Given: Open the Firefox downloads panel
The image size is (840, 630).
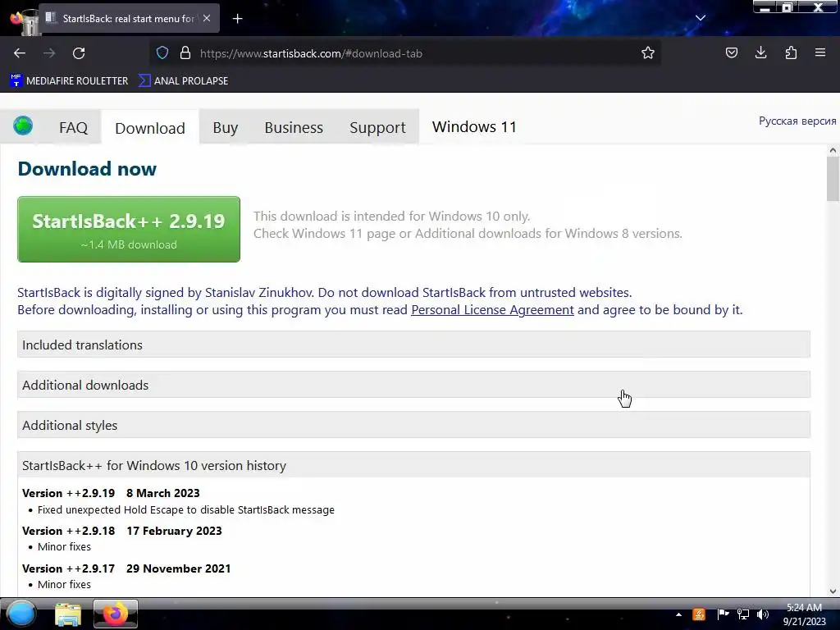Looking at the screenshot, I should 760,53.
